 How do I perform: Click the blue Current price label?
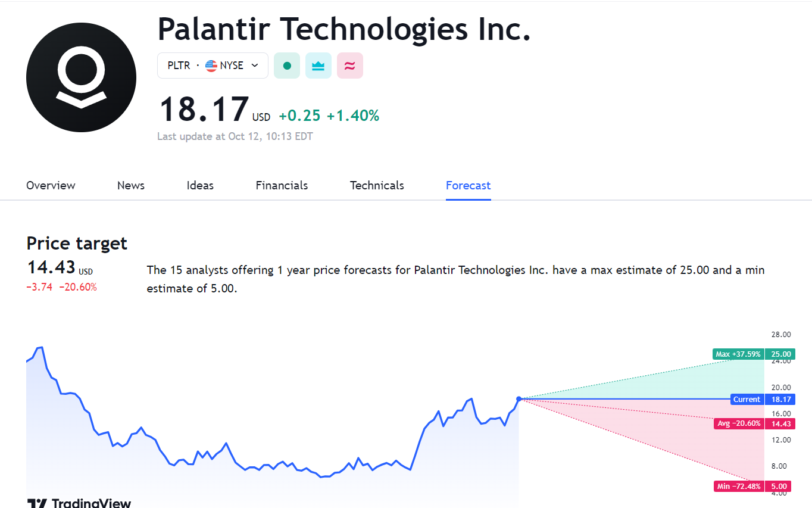[x=747, y=400]
